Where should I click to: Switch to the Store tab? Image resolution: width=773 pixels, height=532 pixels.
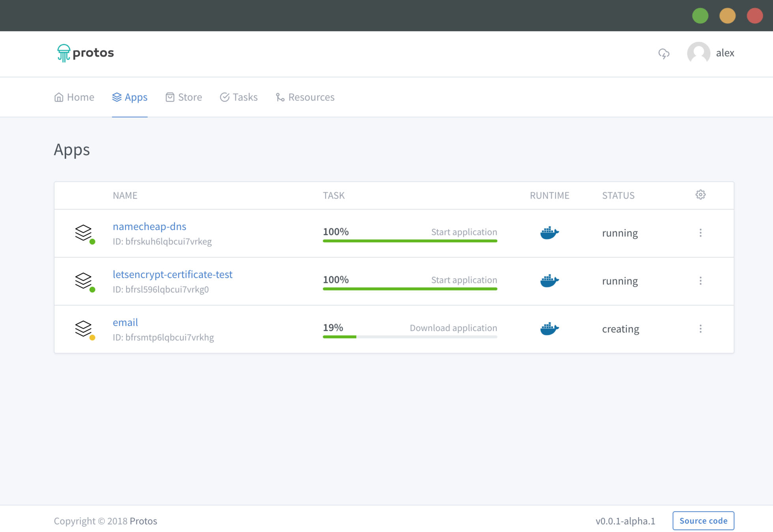[184, 97]
